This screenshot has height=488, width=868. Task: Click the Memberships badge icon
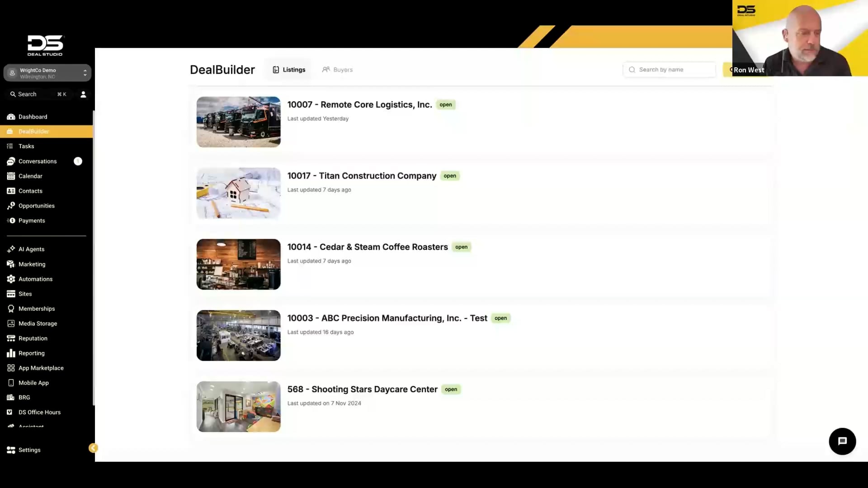[x=11, y=308]
